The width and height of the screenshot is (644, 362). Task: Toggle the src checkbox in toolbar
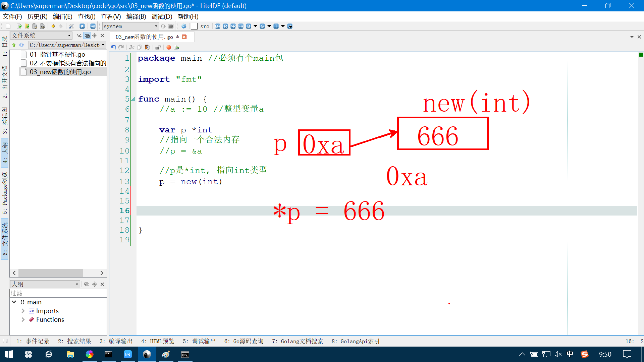tap(194, 26)
